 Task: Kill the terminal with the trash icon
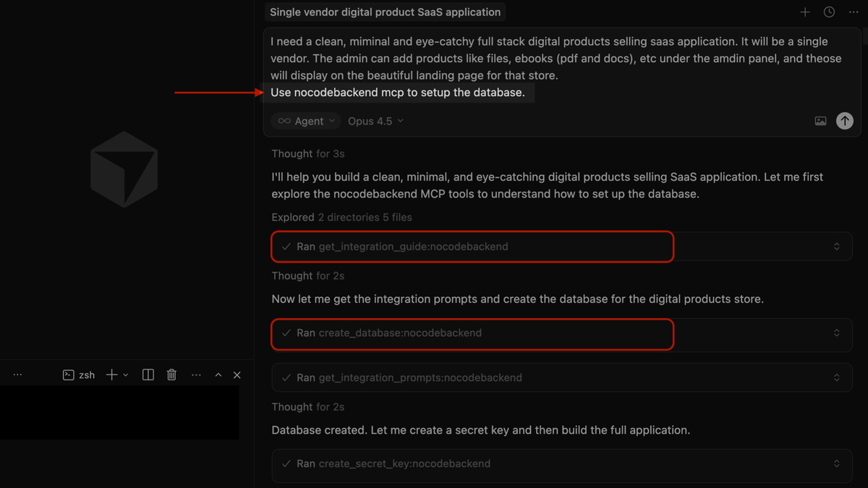click(x=171, y=374)
